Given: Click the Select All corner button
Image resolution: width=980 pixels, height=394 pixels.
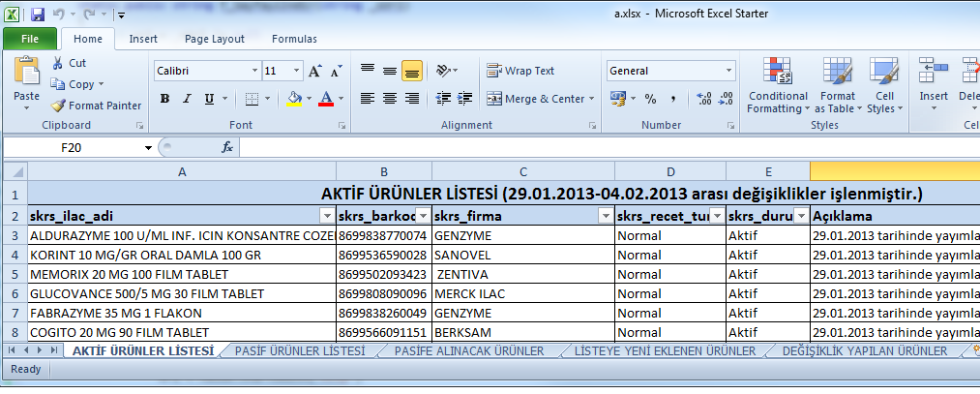Looking at the screenshot, I should point(15,172).
